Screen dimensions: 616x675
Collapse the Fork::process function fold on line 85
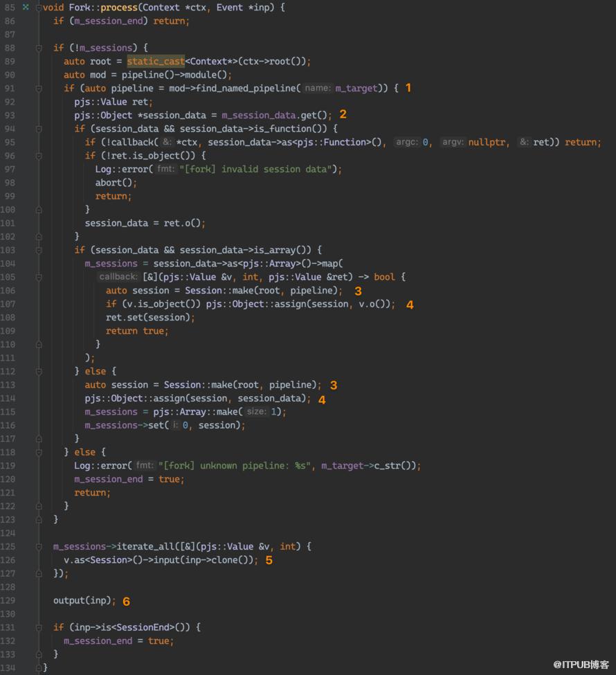point(39,8)
